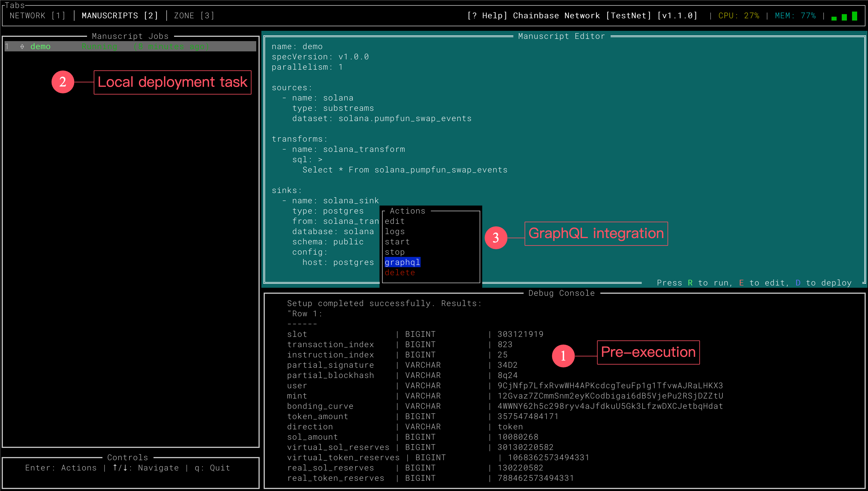Select the MANUSCRIPTS [2] tab
This screenshot has width=868, height=491.
click(x=120, y=15)
